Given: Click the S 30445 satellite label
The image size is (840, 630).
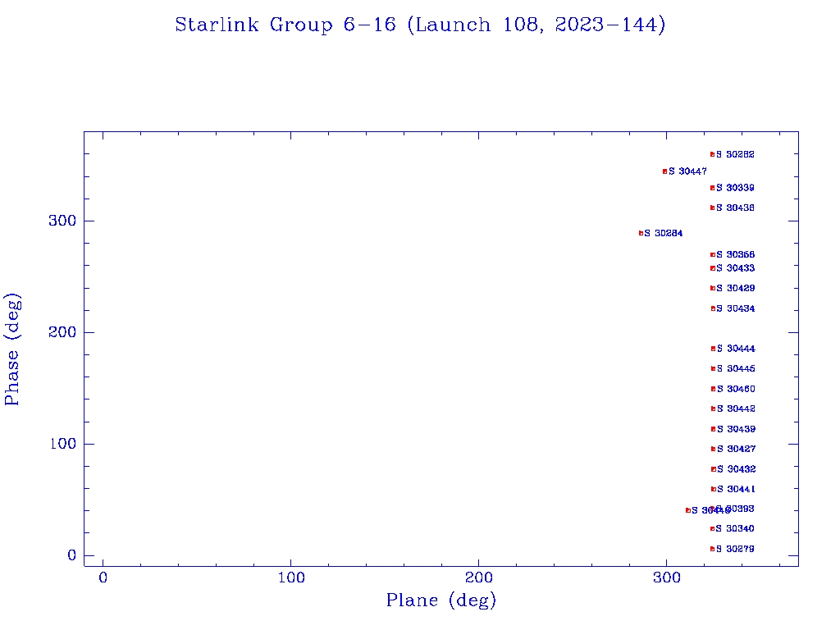Looking at the screenshot, I should [736, 369].
